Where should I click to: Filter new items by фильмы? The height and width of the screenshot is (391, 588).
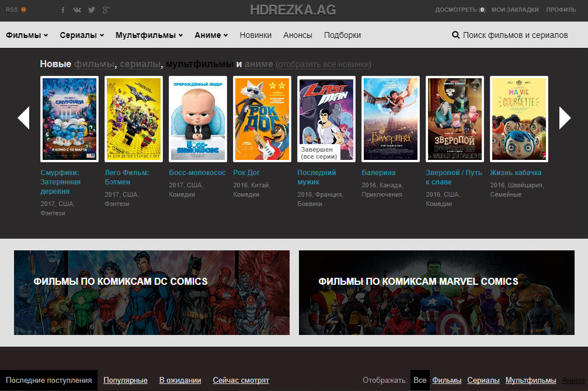pyautogui.click(x=94, y=64)
